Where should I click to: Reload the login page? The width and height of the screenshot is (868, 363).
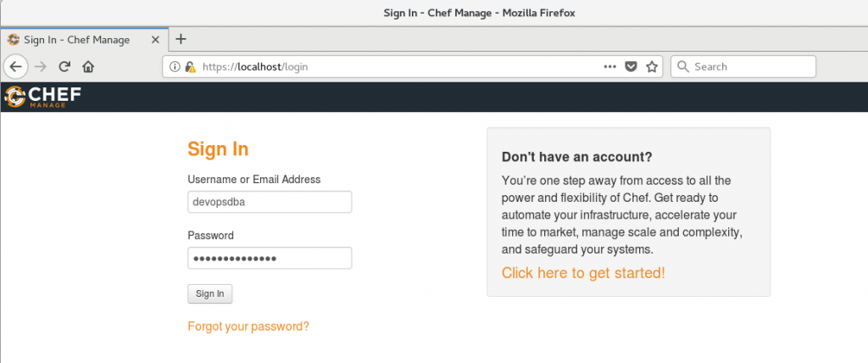coord(64,67)
